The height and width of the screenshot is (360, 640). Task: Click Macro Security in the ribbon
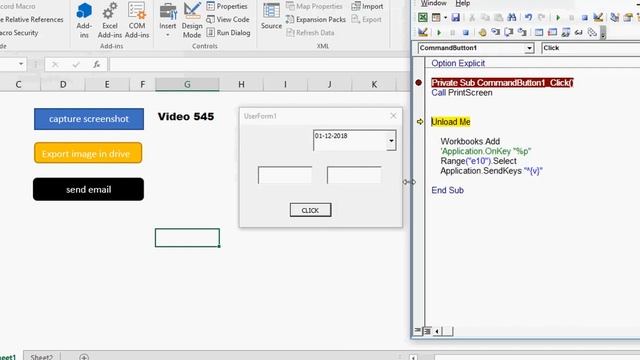(x=19, y=32)
